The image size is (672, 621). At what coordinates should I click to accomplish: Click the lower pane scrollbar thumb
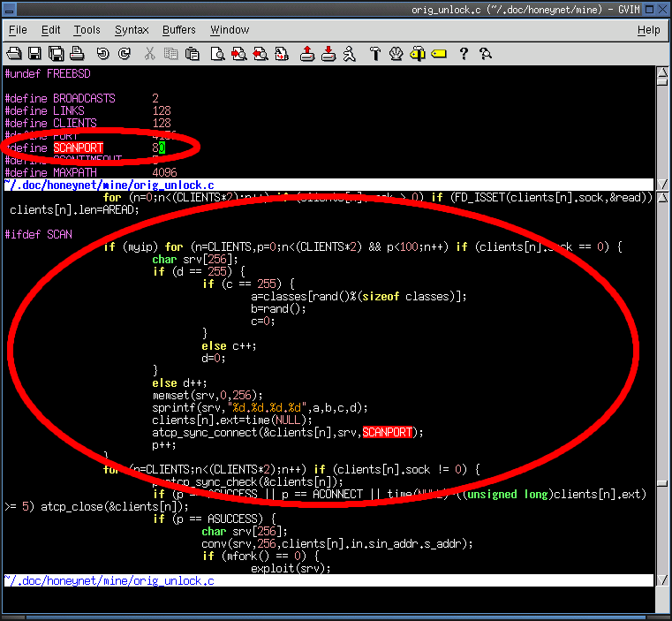point(662,483)
